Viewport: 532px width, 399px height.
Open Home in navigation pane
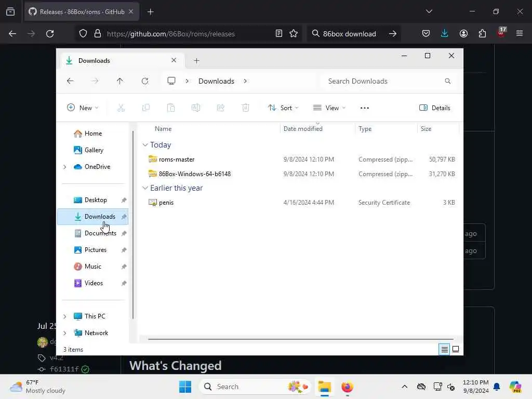pos(93,134)
